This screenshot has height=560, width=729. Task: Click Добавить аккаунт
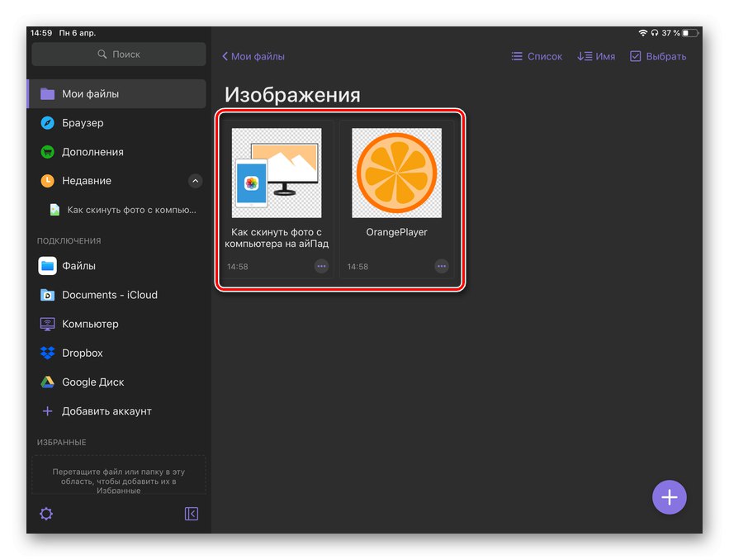point(107,411)
